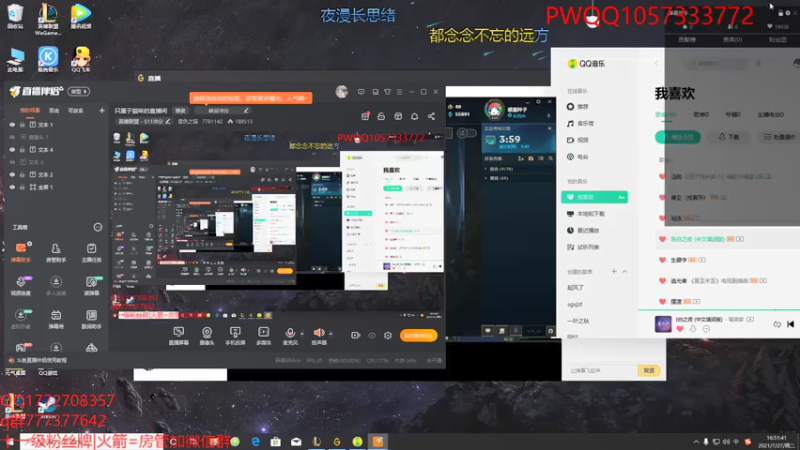Screen dimensions: 800x450
Task: Play the song 摆渡
Action: [676, 302]
